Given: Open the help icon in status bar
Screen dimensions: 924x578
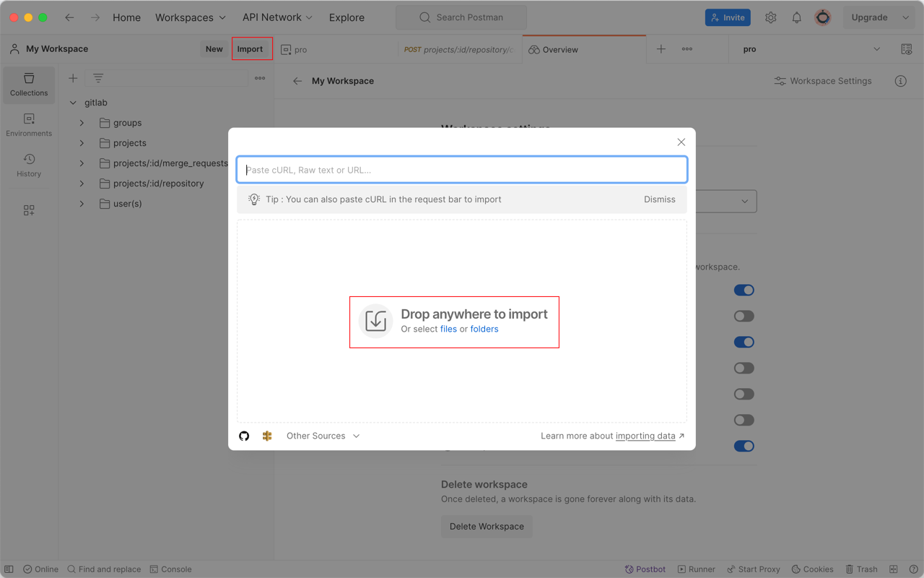Looking at the screenshot, I should (913, 569).
